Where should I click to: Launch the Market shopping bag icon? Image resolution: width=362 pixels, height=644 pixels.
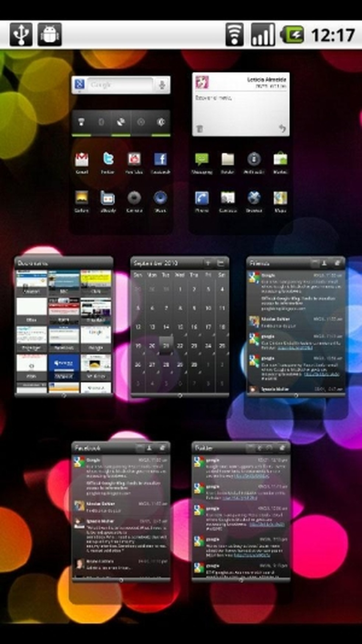tap(280, 160)
